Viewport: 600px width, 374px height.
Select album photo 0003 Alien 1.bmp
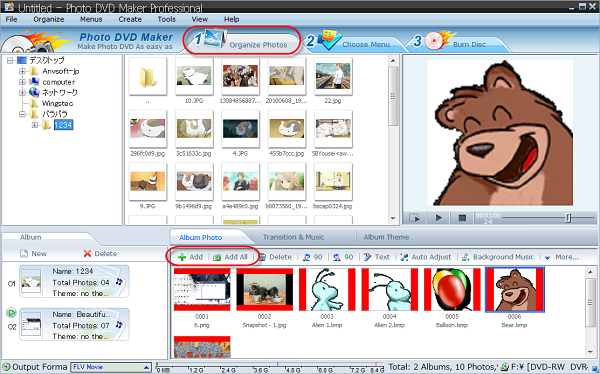[x=327, y=289]
